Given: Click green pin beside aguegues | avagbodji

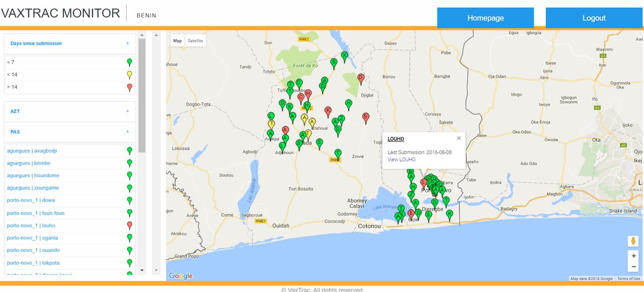Looking at the screenshot, I should 129,151.
